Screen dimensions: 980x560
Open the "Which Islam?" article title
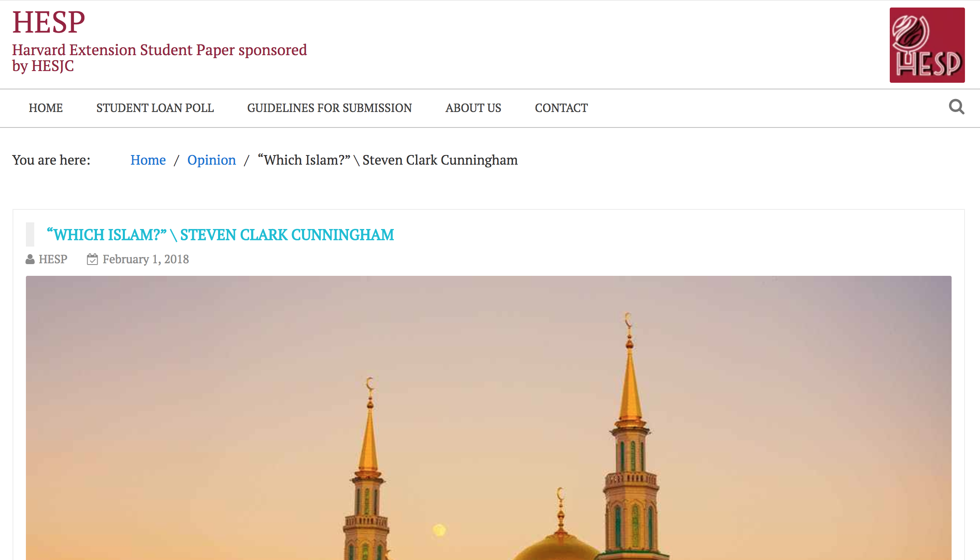point(220,235)
